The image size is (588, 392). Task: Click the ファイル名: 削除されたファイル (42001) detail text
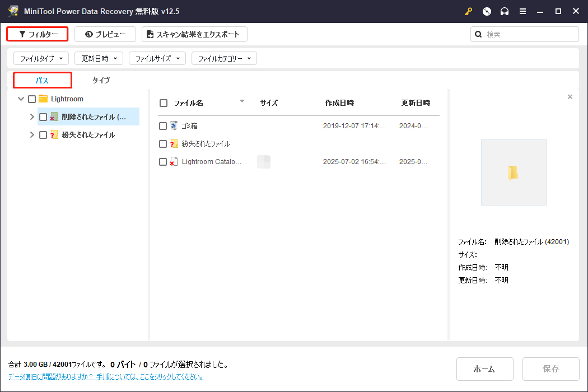[x=514, y=242]
